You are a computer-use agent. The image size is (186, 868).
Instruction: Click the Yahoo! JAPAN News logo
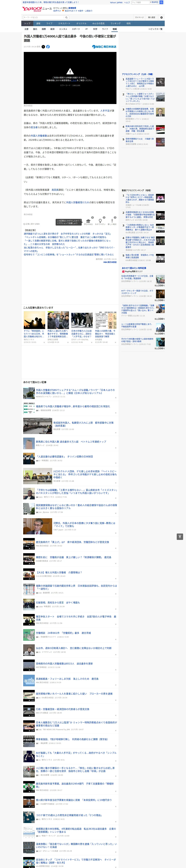[x=37, y=9]
